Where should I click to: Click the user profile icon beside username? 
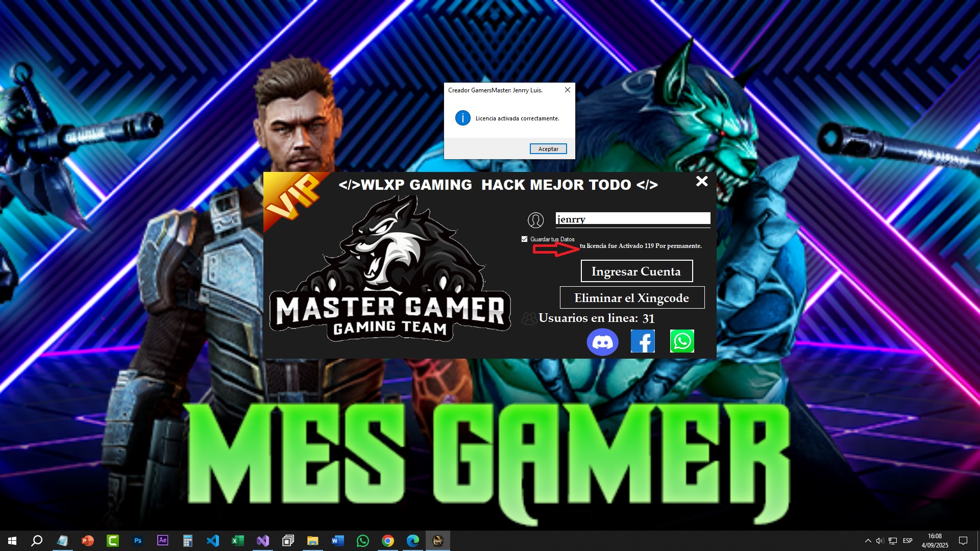tap(535, 220)
